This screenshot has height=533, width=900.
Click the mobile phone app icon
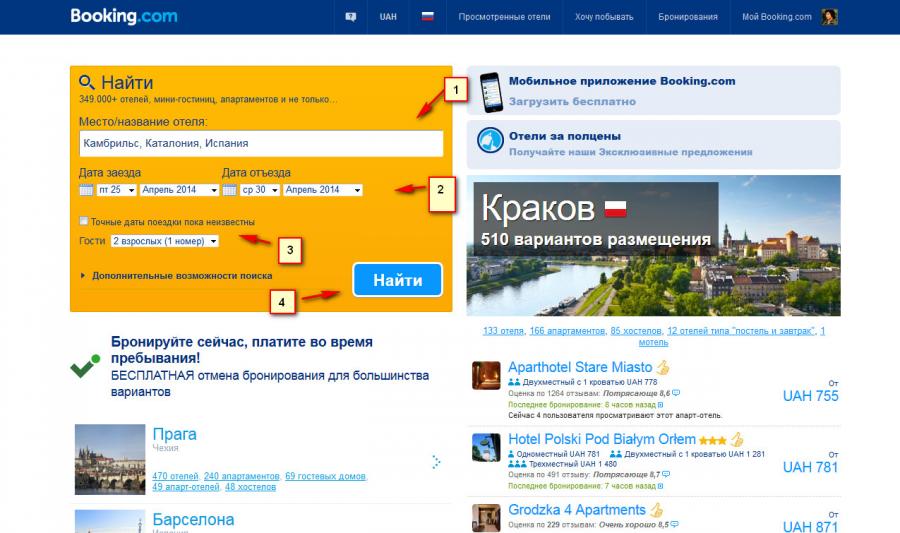click(x=491, y=92)
